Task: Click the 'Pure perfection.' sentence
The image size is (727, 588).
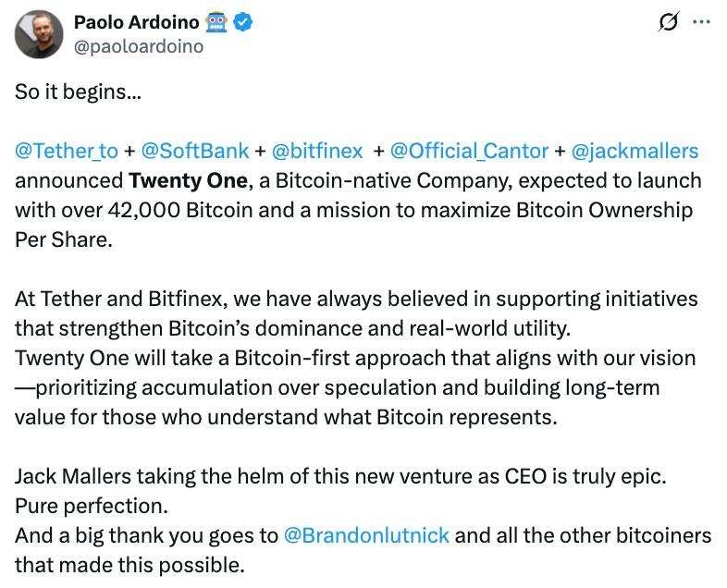Action: coord(92,506)
